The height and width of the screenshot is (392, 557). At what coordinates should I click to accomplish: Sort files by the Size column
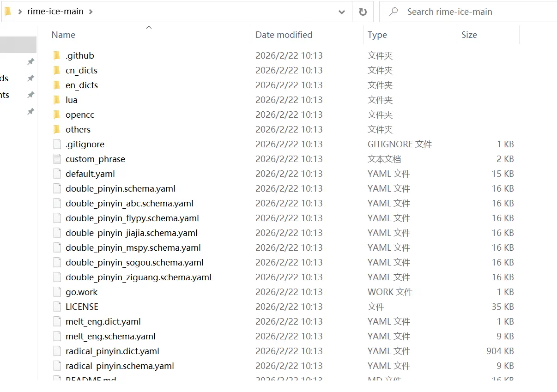(469, 35)
